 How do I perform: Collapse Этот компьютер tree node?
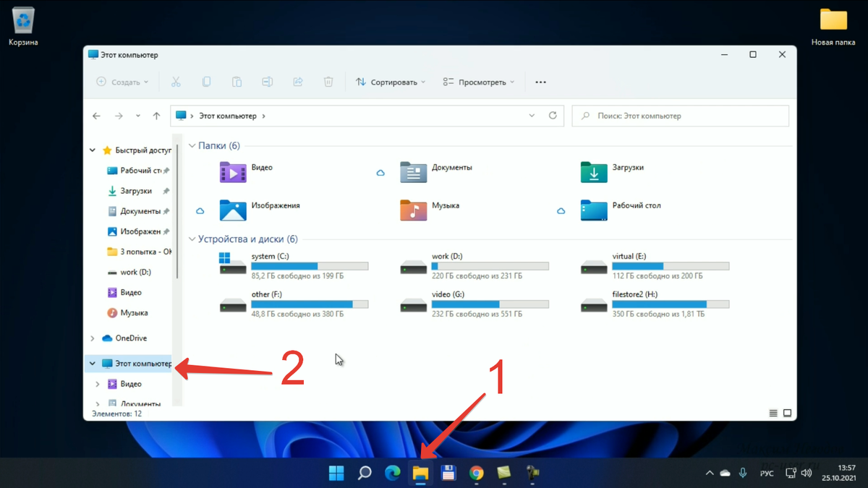coord(92,364)
